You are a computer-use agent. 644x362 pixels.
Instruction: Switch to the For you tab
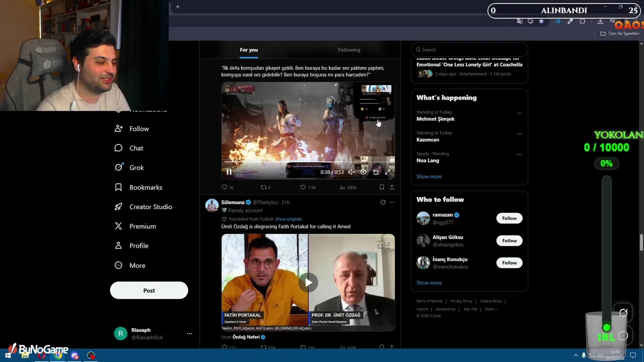coord(249,50)
